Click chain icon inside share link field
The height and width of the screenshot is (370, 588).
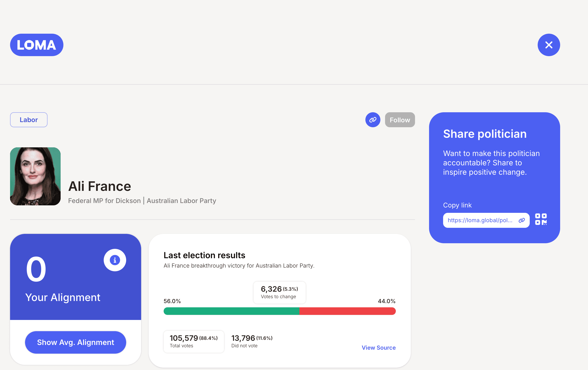click(x=521, y=220)
